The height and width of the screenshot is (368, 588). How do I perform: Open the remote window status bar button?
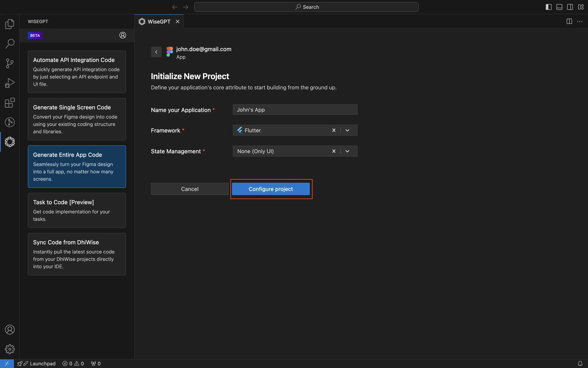(7, 364)
